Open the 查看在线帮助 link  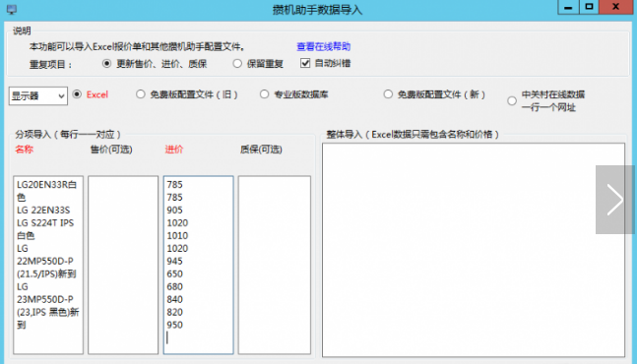[x=323, y=46]
